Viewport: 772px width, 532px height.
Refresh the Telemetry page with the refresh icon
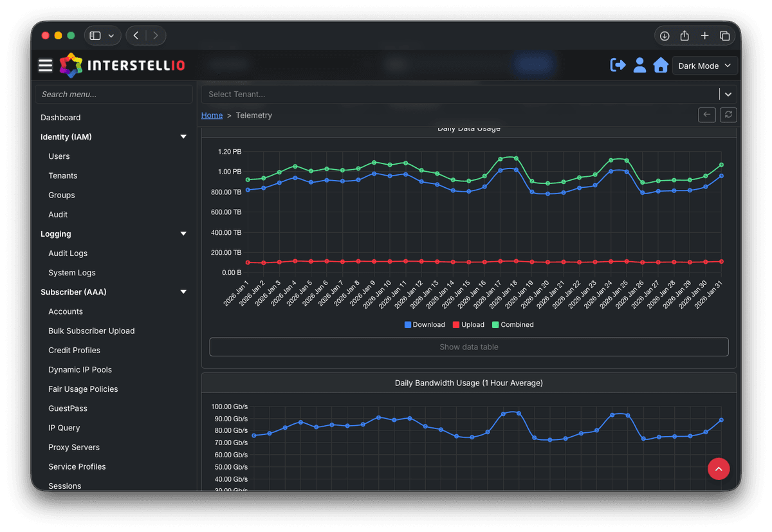[728, 115]
